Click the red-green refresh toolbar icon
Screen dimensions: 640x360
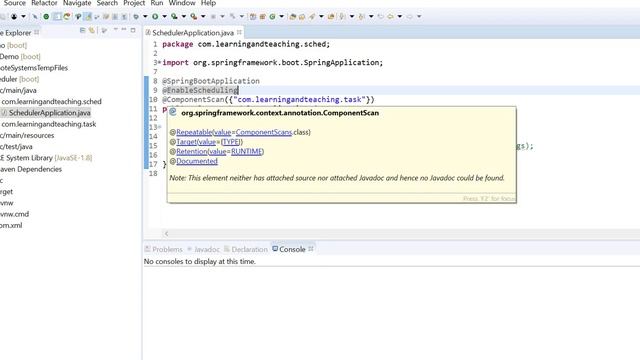point(67,16)
